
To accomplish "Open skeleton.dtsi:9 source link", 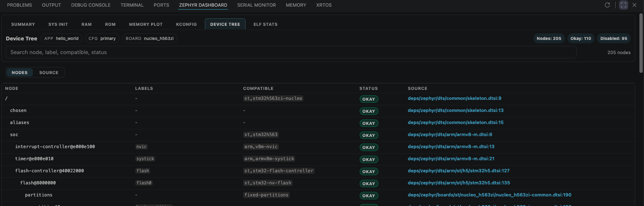I will [455, 99].
